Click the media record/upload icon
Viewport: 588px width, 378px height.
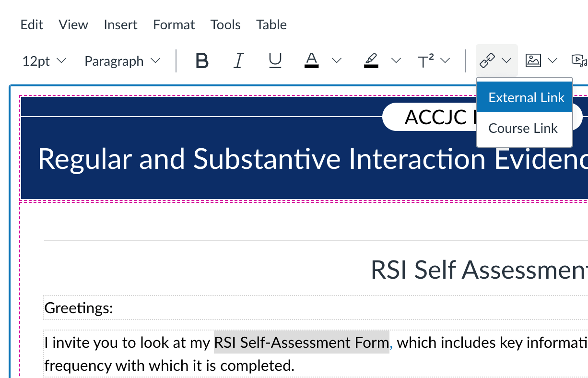(x=578, y=60)
